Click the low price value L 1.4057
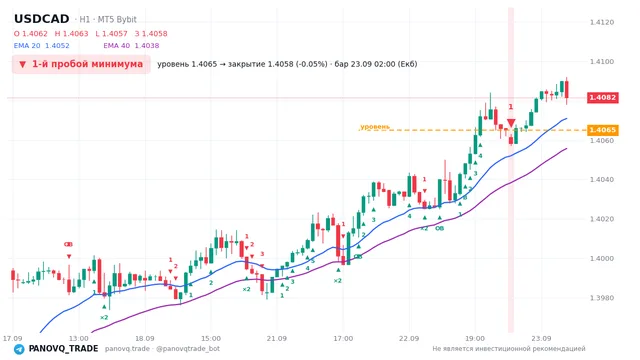640x360 pixels. click(x=111, y=33)
